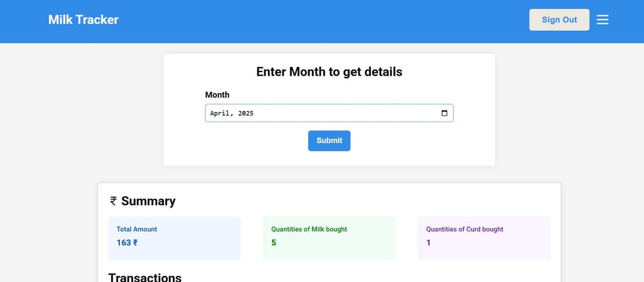Select the "April" month segment in date field
This screenshot has width=644, height=282.
coord(221,113)
